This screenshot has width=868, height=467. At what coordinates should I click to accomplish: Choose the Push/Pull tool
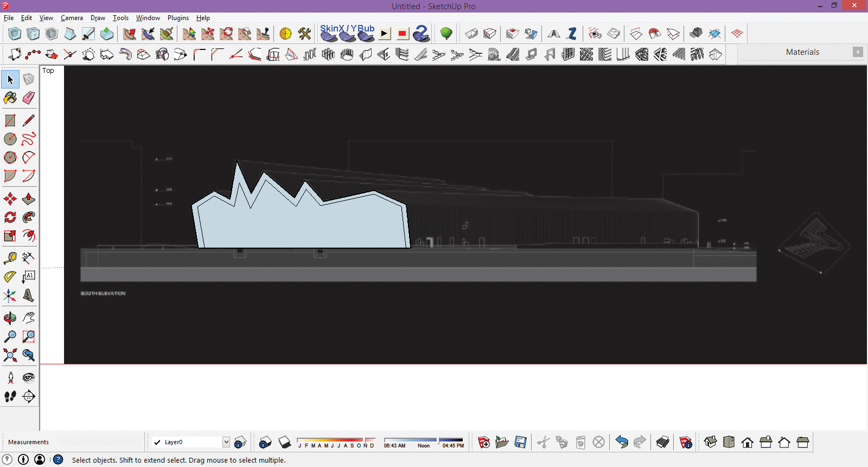29,199
